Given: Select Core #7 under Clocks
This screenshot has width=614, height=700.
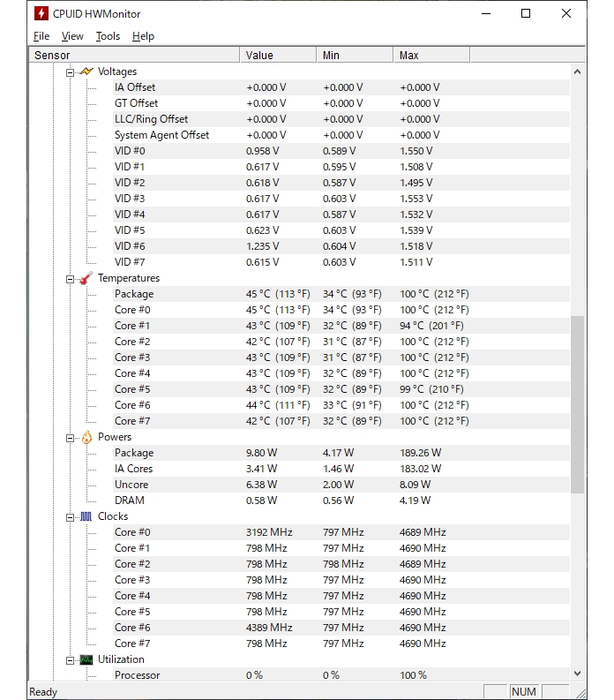Looking at the screenshot, I should pos(341,644).
